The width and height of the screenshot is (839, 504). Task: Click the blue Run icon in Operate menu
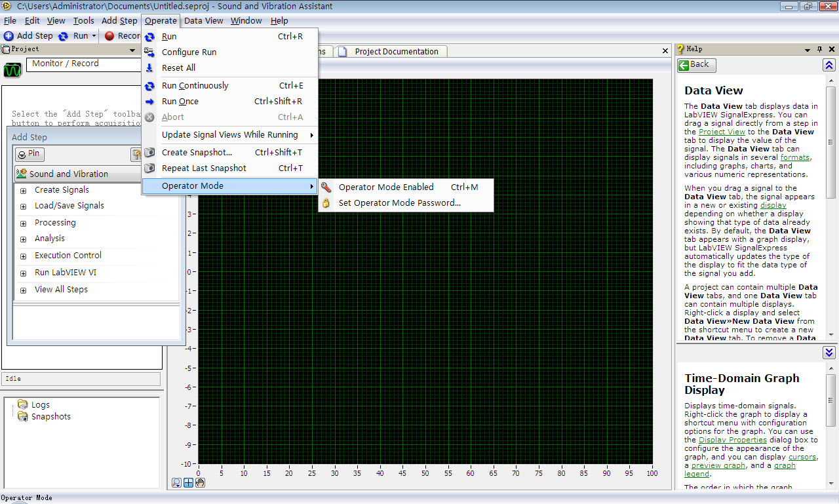point(149,37)
